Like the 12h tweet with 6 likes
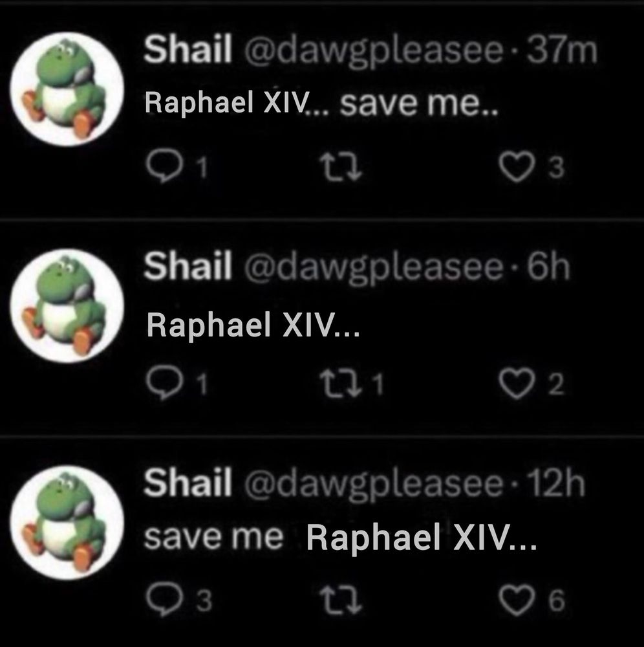644x647 pixels. tap(517, 601)
